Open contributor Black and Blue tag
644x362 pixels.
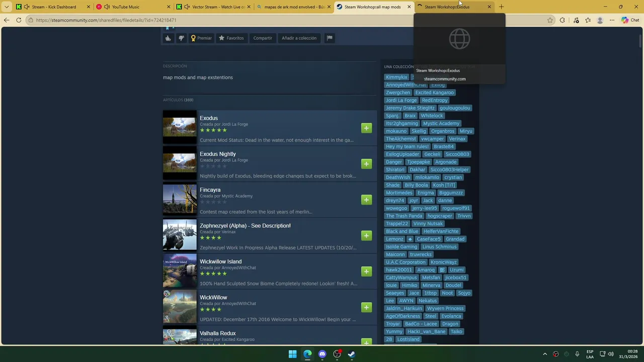click(x=402, y=231)
